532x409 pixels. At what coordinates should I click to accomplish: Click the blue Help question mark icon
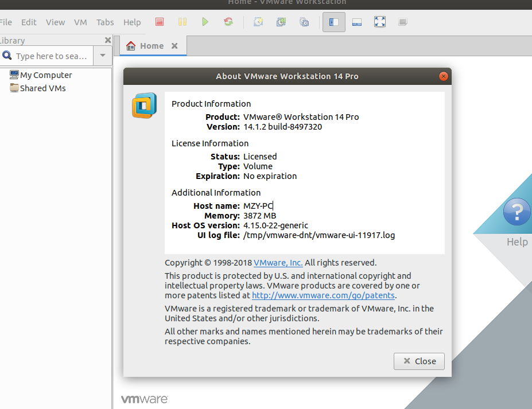click(x=517, y=212)
